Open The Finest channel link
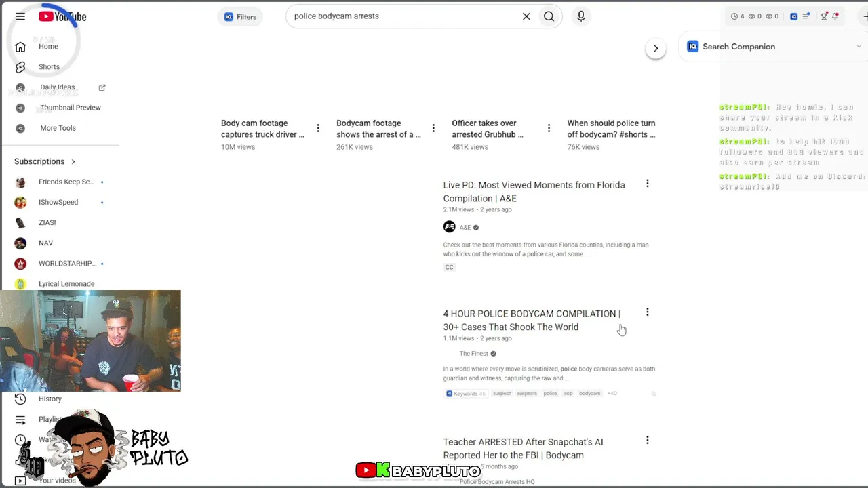The height and width of the screenshot is (488, 868). [x=474, y=354]
